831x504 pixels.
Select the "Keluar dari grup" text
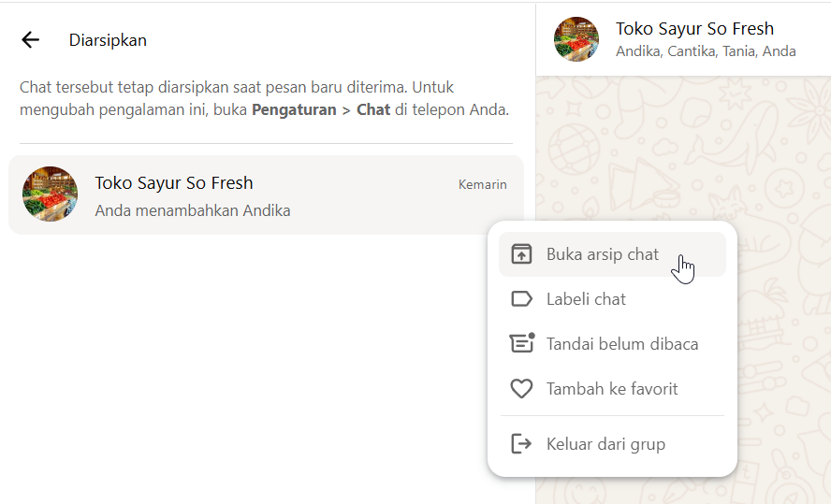click(x=605, y=443)
